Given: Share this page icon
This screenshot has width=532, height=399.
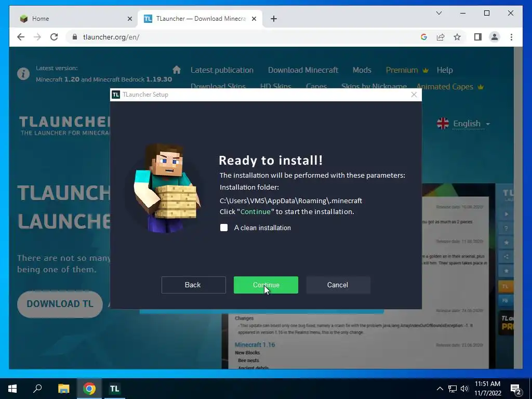Looking at the screenshot, I should pos(441,37).
